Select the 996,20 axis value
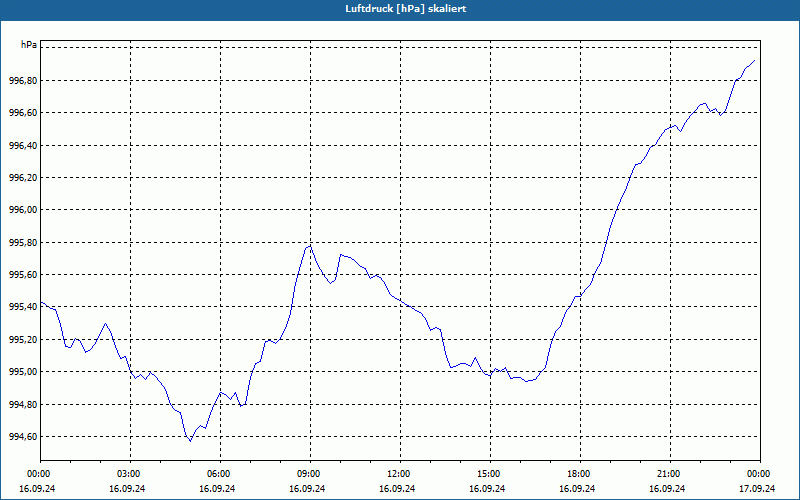The height and width of the screenshot is (500, 800). [x=23, y=178]
